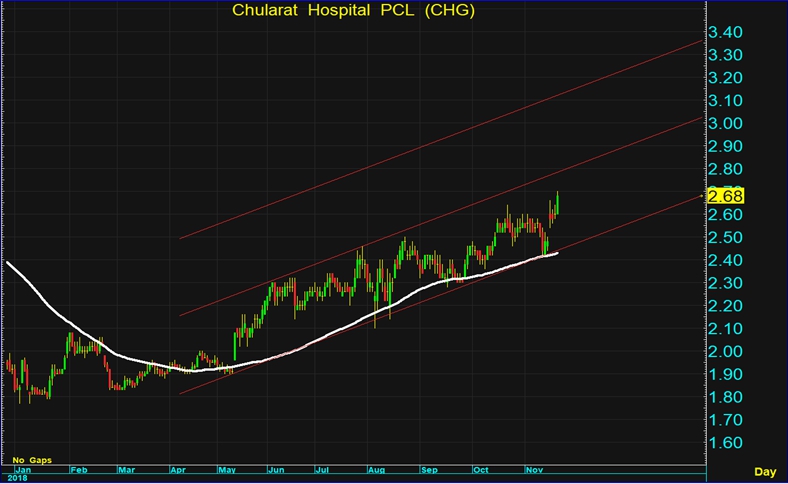Click the 3.10 price axis label
Image resolution: width=788 pixels, height=484 pixels.
(x=725, y=101)
